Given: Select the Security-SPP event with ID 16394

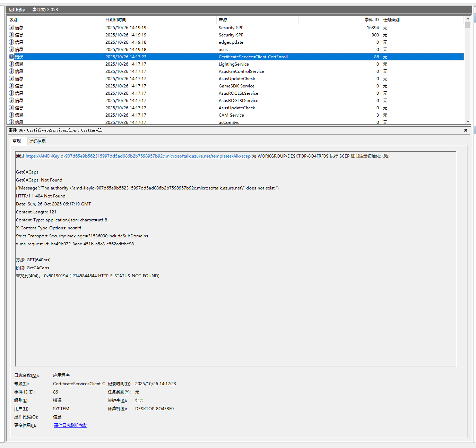Looking at the screenshot, I should (236, 27).
